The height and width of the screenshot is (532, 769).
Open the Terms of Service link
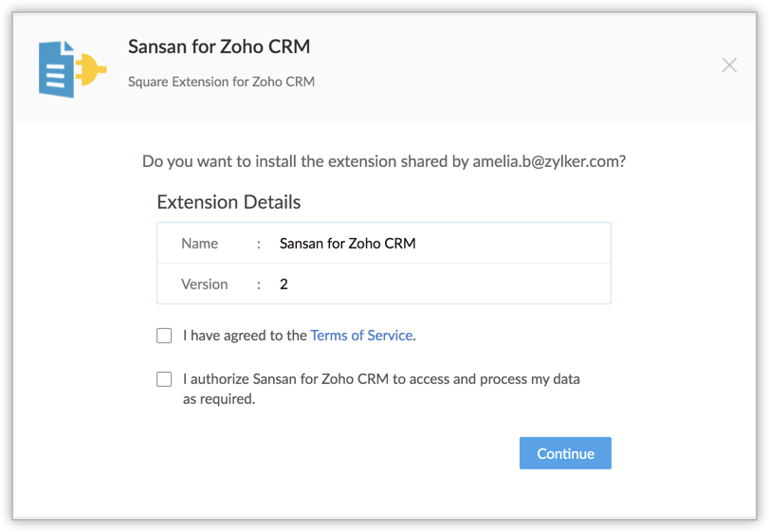[361, 335]
